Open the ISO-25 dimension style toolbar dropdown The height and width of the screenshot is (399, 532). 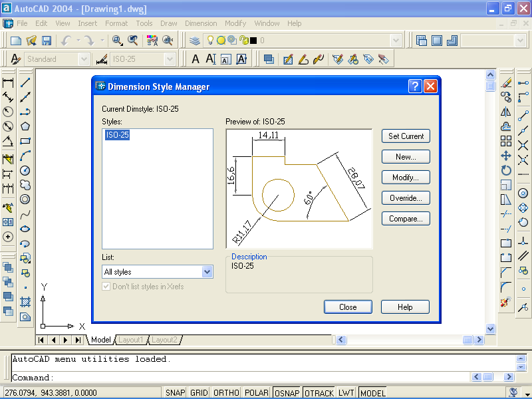tap(170, 59)
